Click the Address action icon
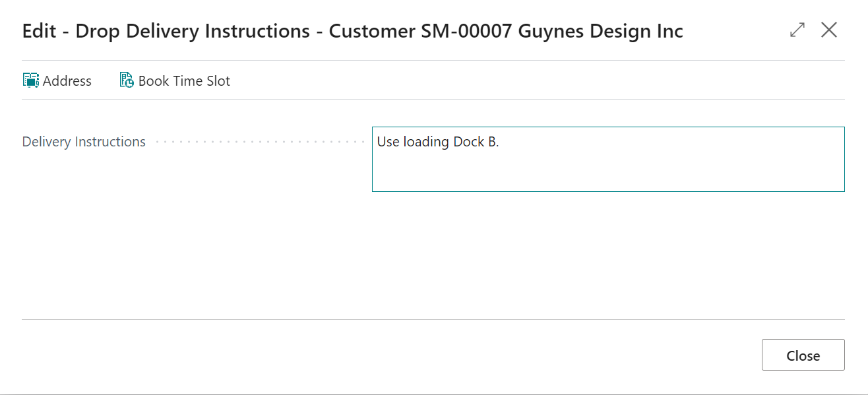The height and width of the screenshot is (395, 868). tap(31, 80)
